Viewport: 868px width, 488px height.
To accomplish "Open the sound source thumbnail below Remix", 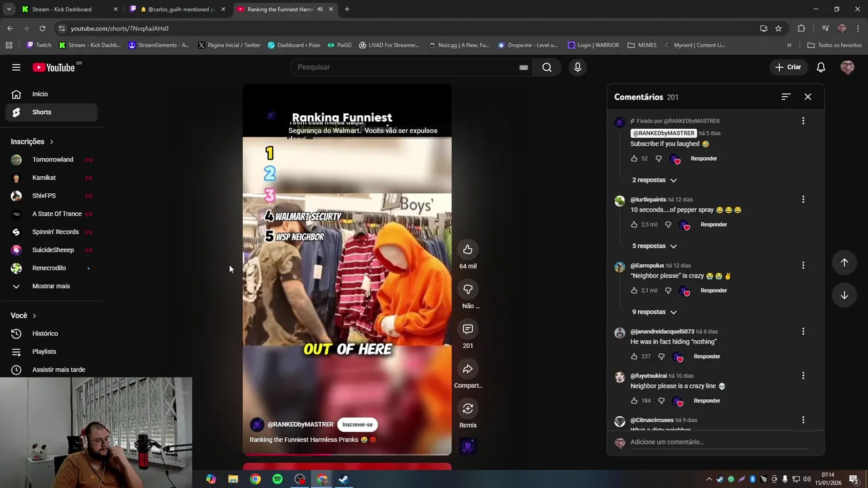I will pos(468,446).
